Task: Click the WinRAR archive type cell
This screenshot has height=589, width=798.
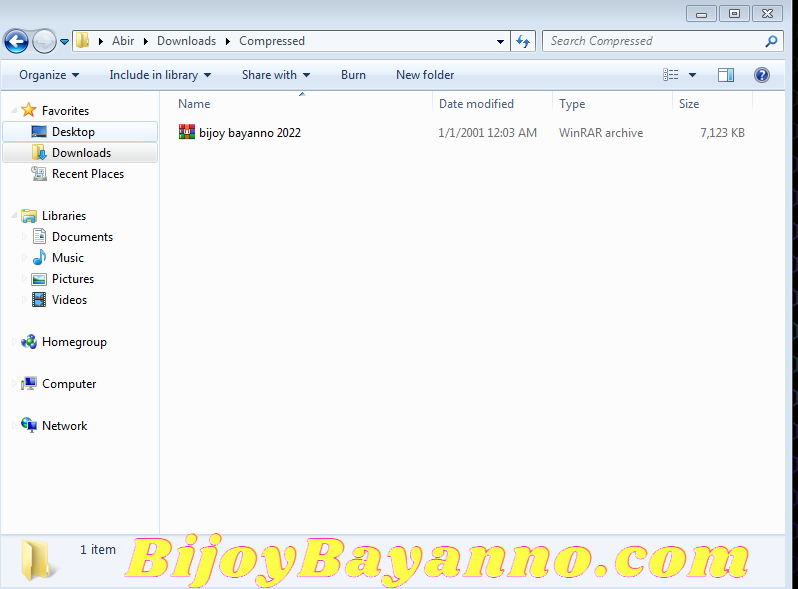Action: [x=601, y=133]
